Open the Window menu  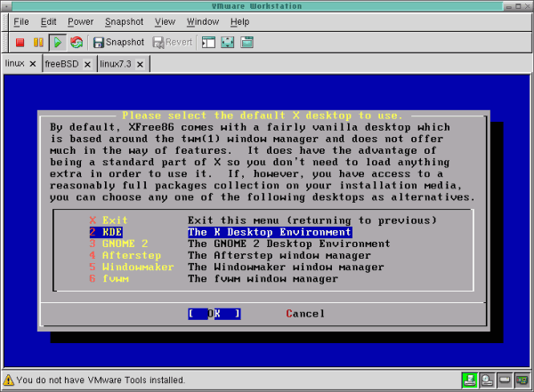203,21
